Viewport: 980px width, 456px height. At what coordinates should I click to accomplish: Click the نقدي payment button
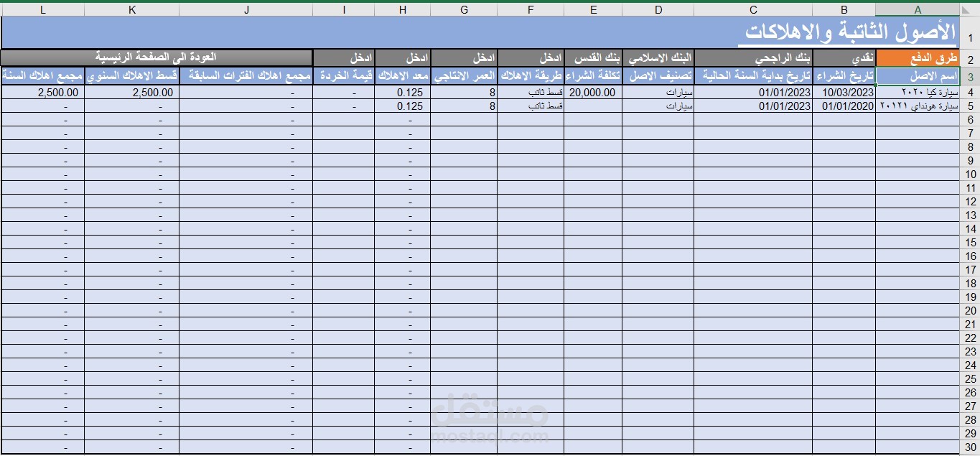(x=844, y=58)
